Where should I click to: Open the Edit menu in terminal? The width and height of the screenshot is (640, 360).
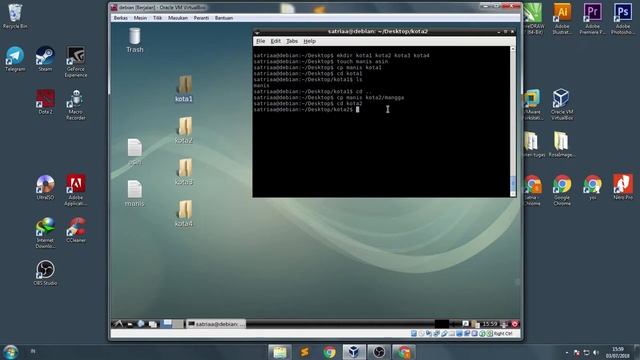point(276,41)
